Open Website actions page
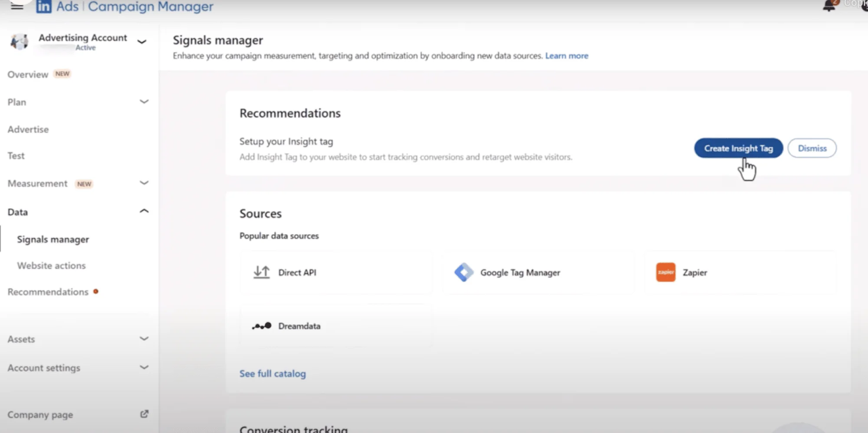 [51, 266]
